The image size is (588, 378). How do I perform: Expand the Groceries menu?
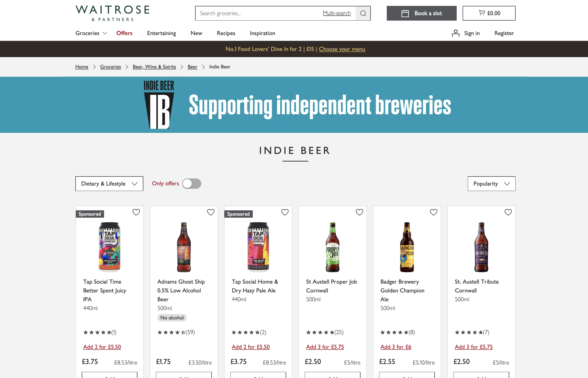(91, 33)
